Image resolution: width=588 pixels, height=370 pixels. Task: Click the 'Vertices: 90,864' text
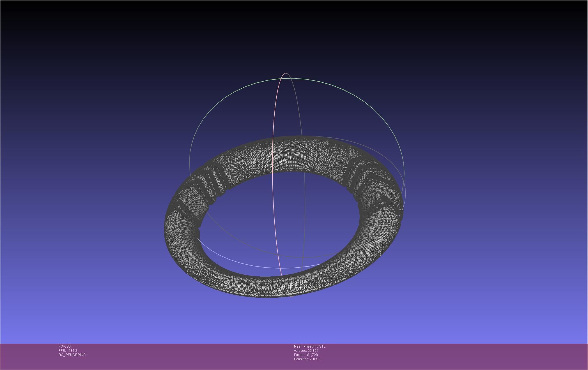[306, 351]
